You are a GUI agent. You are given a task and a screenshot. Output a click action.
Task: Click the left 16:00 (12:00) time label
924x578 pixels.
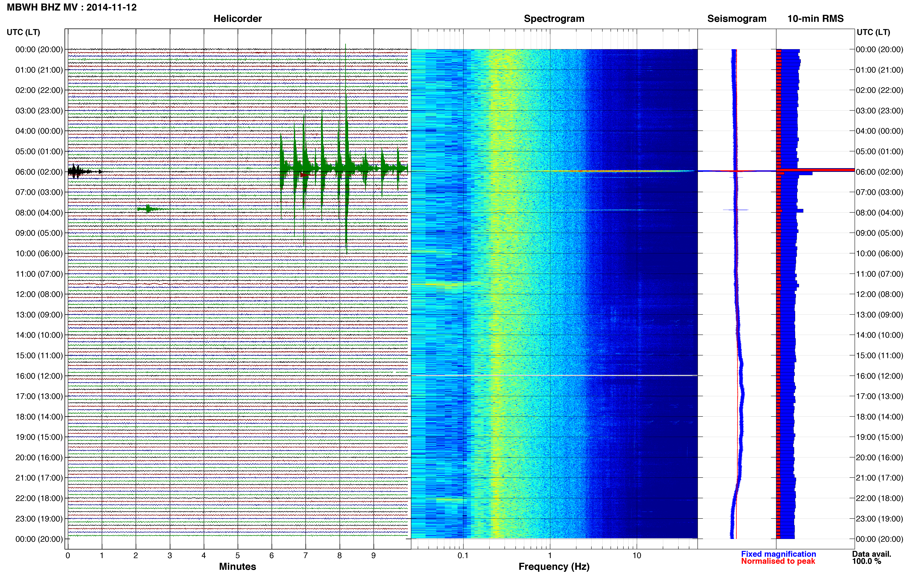(x=39, y=376)
